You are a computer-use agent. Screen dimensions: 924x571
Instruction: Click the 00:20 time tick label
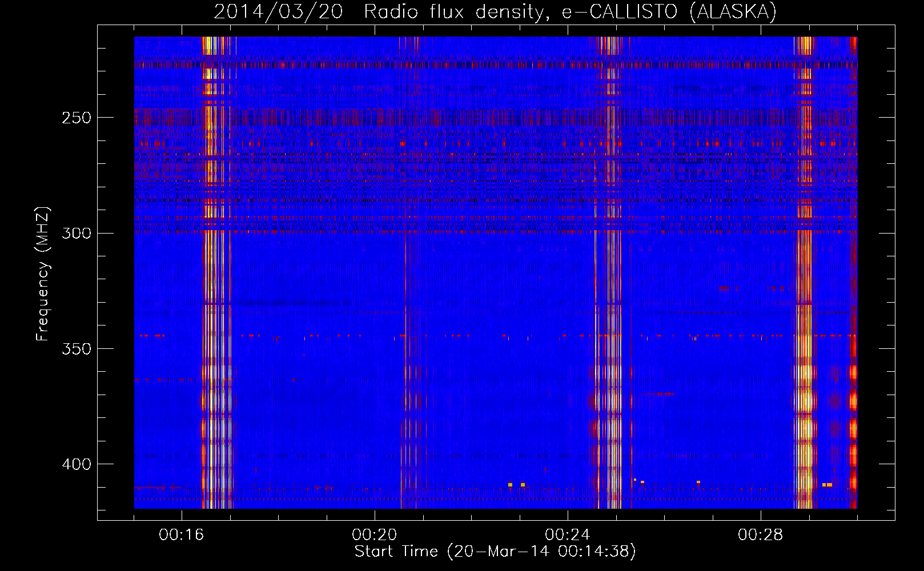pyautogui.click(x=375, y=534)
